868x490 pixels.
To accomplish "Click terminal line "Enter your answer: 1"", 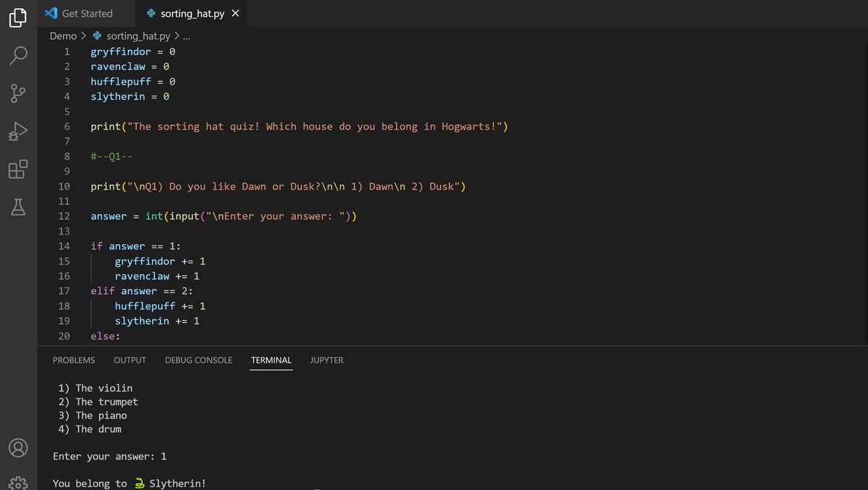I will pyautogui.click(x=110, y=457).
